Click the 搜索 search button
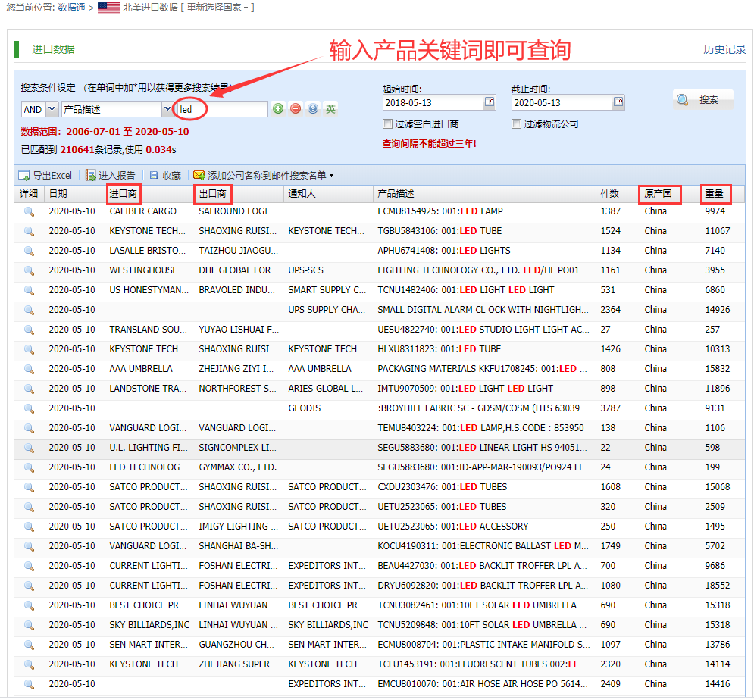This screenshot has height=700, width=754. 703,99
